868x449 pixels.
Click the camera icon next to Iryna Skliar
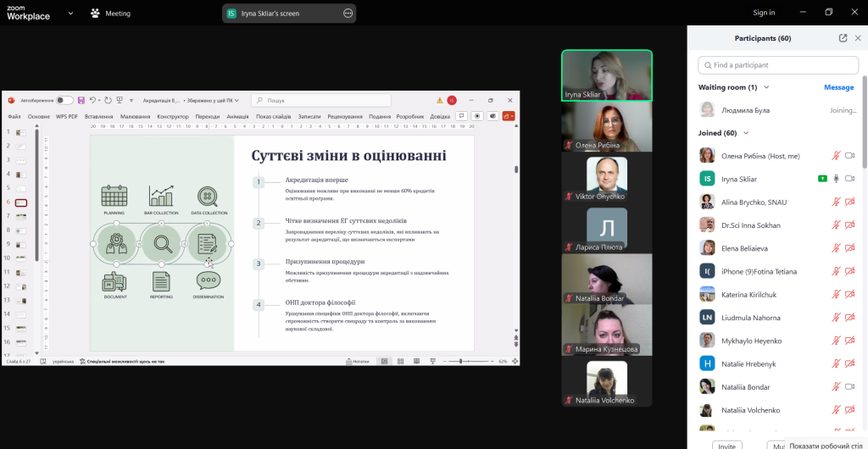tap(849, 179)
